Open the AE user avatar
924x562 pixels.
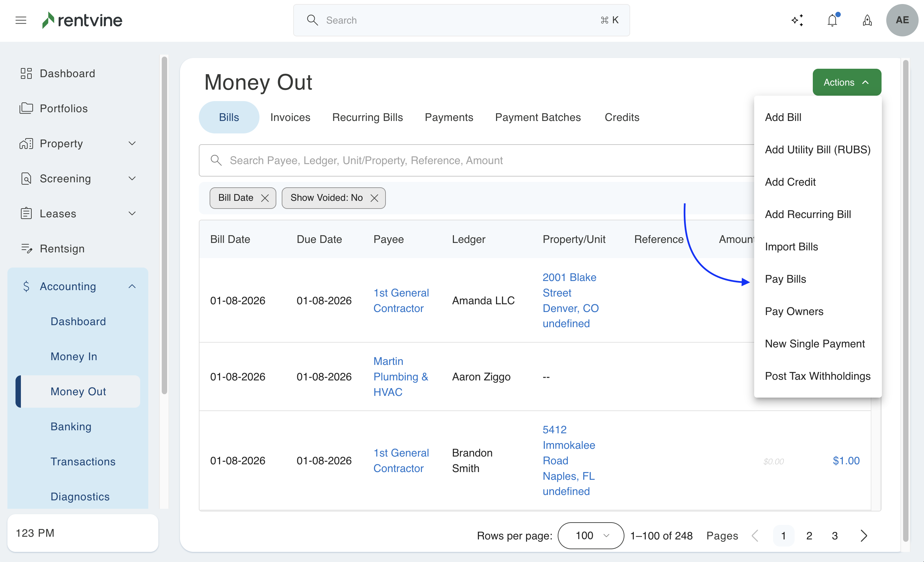[902, 20]
